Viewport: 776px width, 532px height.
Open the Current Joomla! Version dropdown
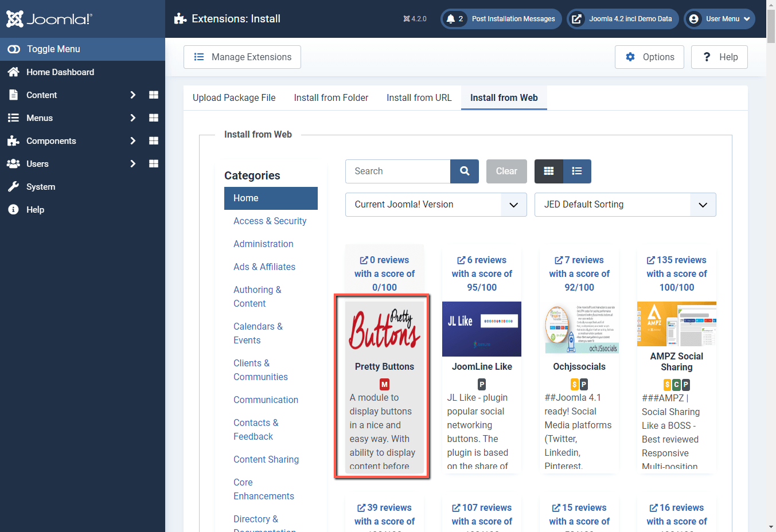coord(435,204)
